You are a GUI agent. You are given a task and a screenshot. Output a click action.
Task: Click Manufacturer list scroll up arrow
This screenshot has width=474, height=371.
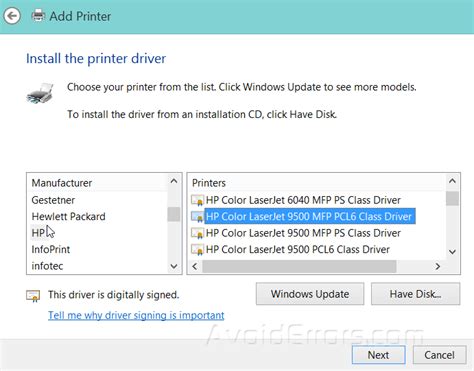[x=174, y=181]
